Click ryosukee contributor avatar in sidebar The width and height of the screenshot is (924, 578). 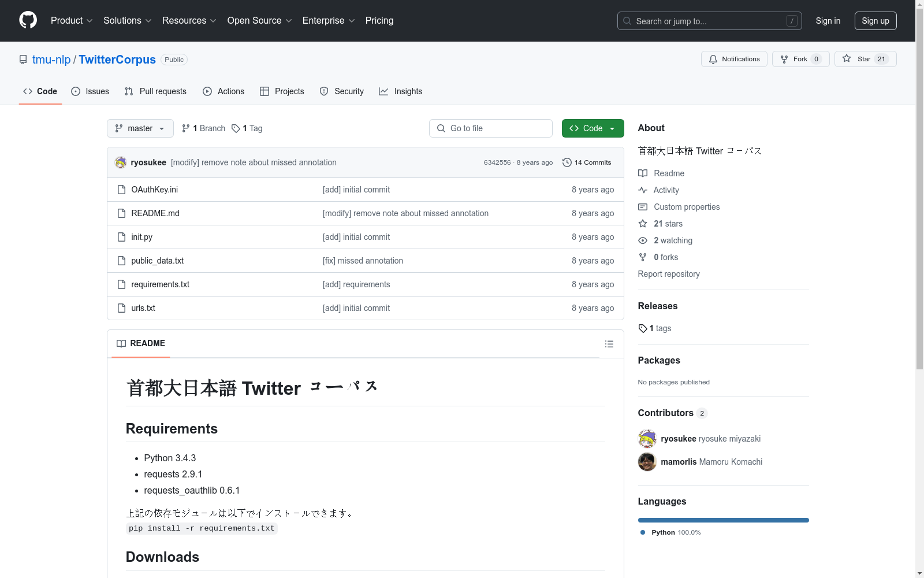coord(647,439)
